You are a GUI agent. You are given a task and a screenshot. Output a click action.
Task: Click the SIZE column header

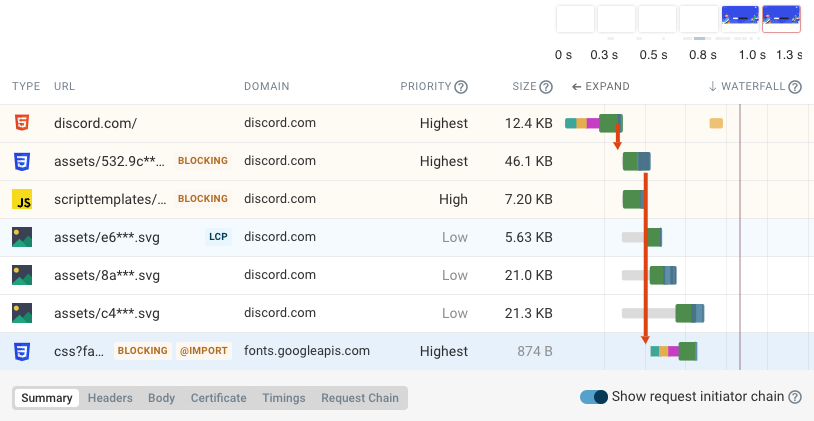pos(524,87)
